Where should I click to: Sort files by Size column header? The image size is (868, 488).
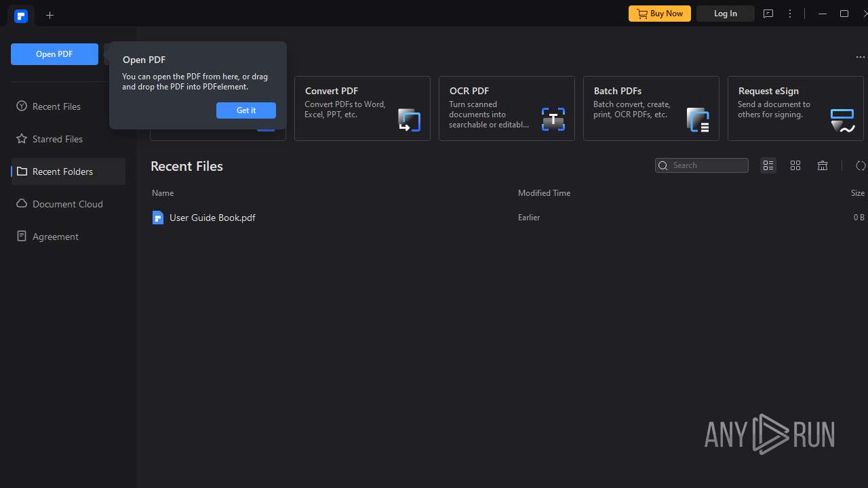click(x=858, y=193)
